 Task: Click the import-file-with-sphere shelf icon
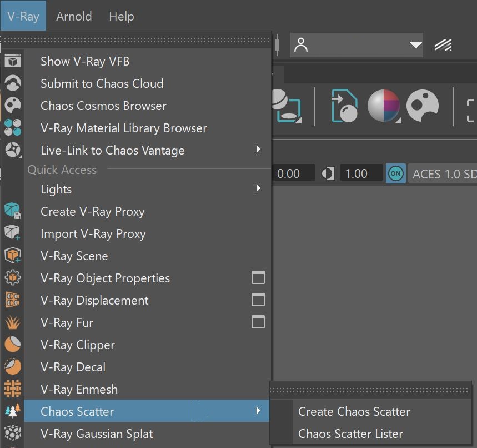(344, 106)
